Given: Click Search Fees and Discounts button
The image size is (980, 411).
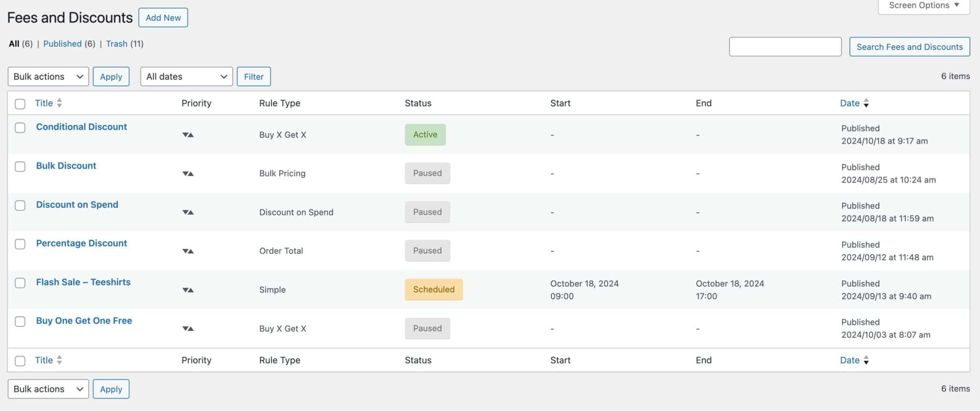Looking at the screenshot, I should (910, 47).
